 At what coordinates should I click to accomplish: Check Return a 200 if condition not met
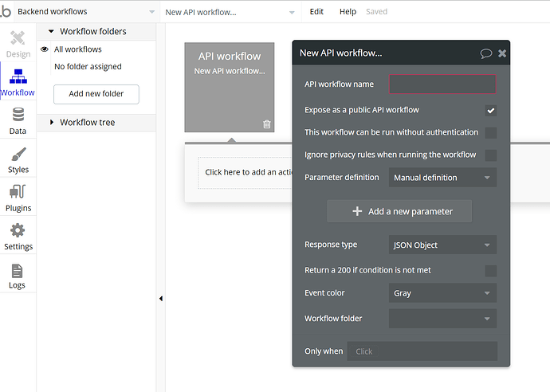click(x=491, y=271)
